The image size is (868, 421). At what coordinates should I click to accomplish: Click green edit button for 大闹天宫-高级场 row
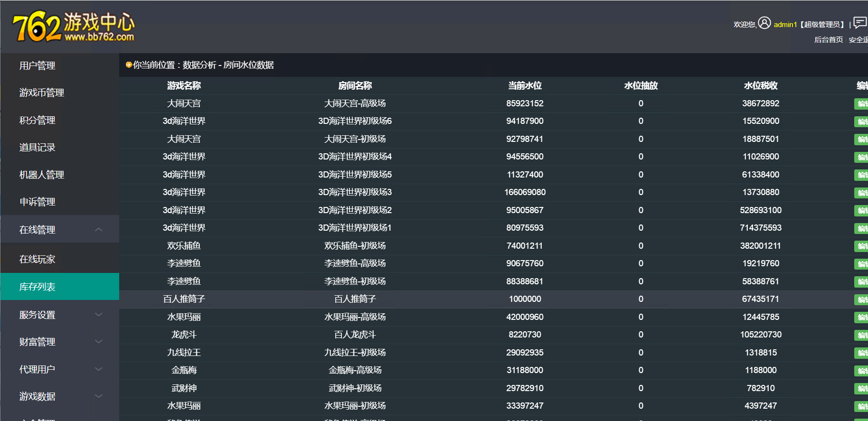[x=861, y=104]
